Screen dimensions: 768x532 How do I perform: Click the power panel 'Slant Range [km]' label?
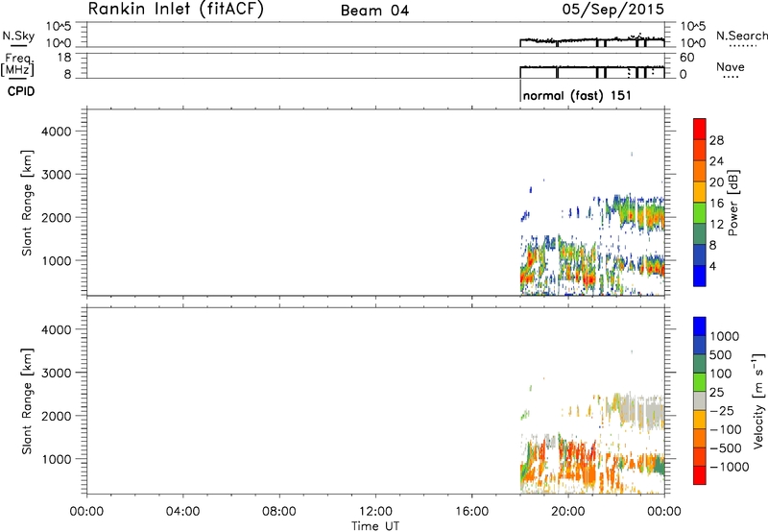[27, 203]
